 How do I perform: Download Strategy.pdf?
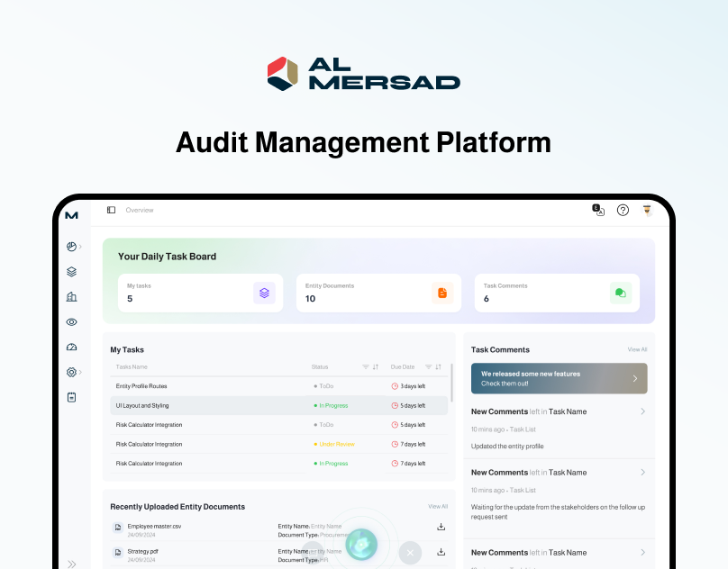point(441,552)
